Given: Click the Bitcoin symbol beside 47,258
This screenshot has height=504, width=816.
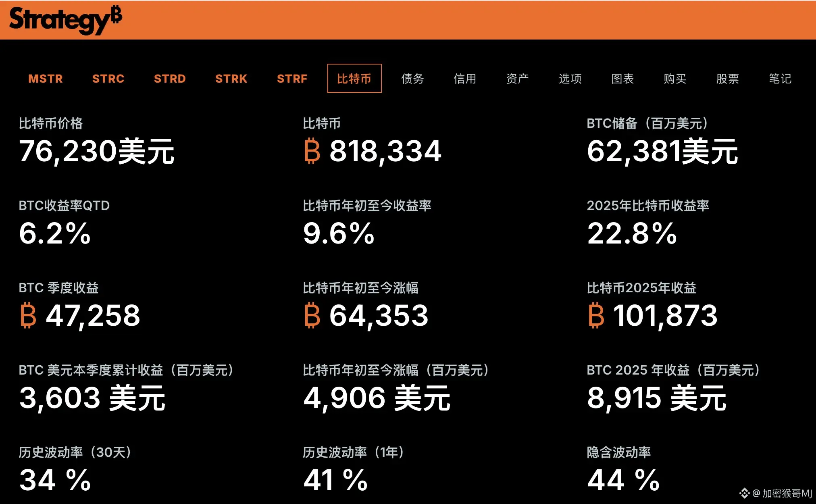Looking at the screenshot, I should click(x=28, y=315).
